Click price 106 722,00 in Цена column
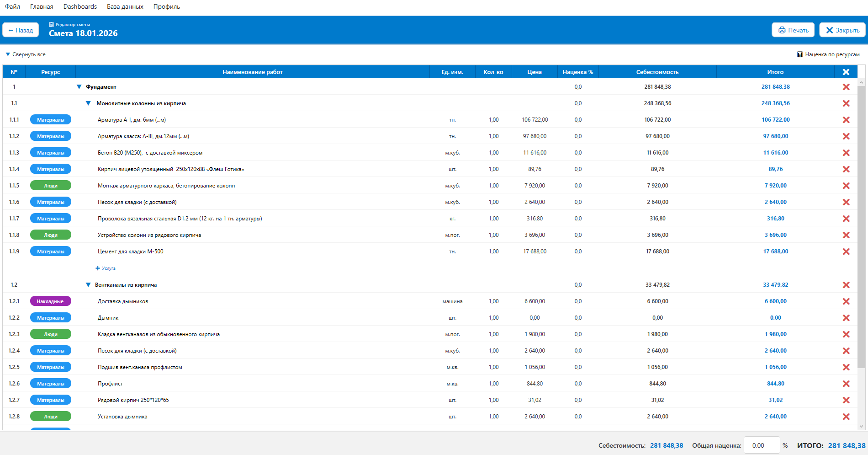Screen dimensions: 868x455 [535, 120]
